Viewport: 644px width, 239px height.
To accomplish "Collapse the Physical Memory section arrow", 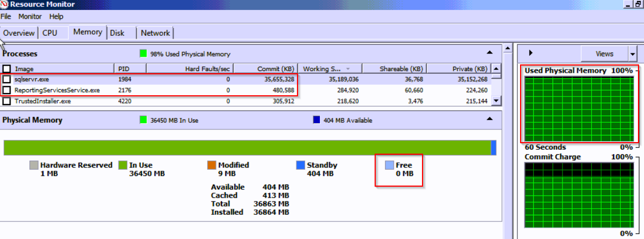I will click(x=489, y=119).
